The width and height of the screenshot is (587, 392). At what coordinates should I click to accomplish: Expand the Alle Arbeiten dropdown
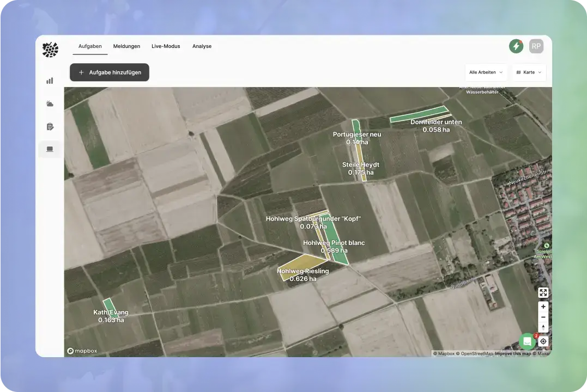[x=486, y=72]
